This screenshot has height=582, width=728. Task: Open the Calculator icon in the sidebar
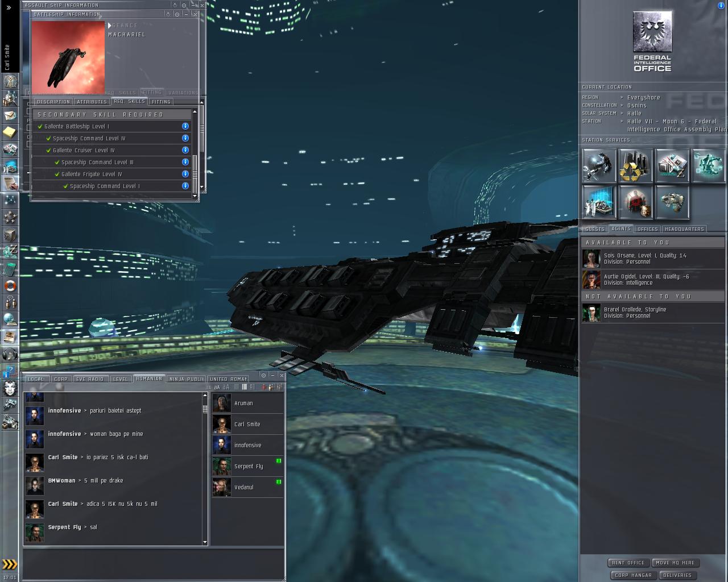point(10,268)
